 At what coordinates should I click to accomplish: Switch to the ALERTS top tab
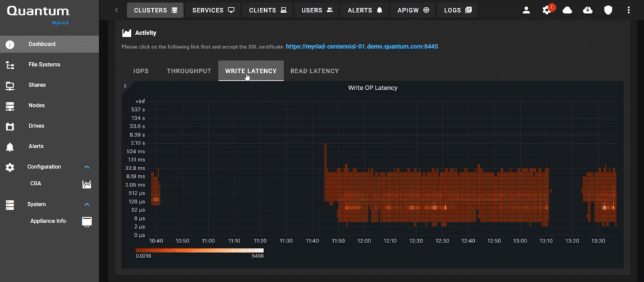pos(365,10)
